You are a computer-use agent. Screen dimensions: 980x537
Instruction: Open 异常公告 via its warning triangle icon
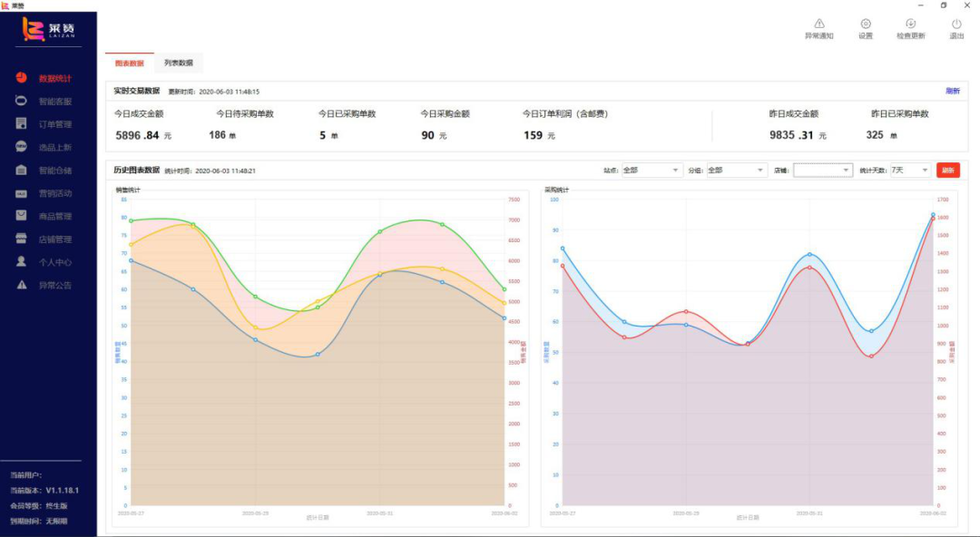click(x=21, y=285)
